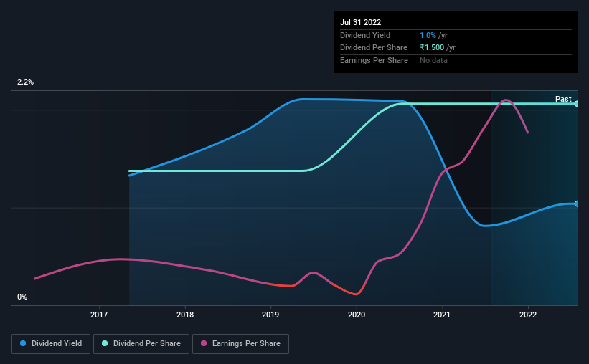The width and height of the screenshot is (589, 364).
Task: Toggle the Dividend Yield legend series
Action: click(50, 343)
